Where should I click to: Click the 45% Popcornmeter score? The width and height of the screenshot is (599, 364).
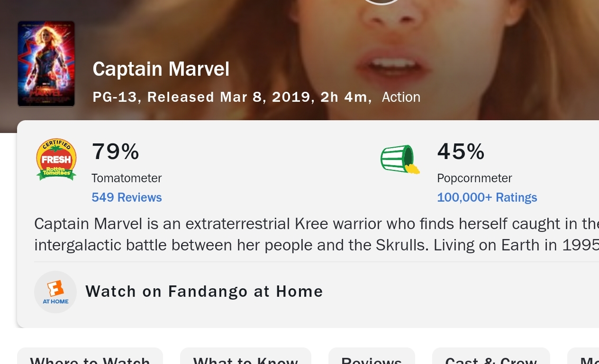pos(461,152)
